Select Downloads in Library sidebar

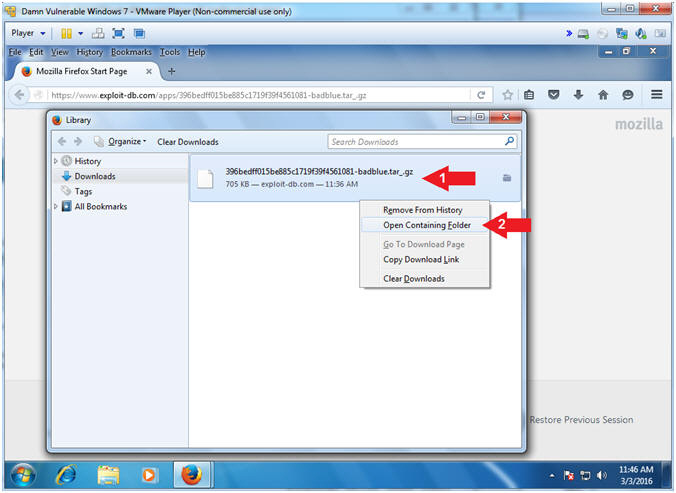[95, 176]
